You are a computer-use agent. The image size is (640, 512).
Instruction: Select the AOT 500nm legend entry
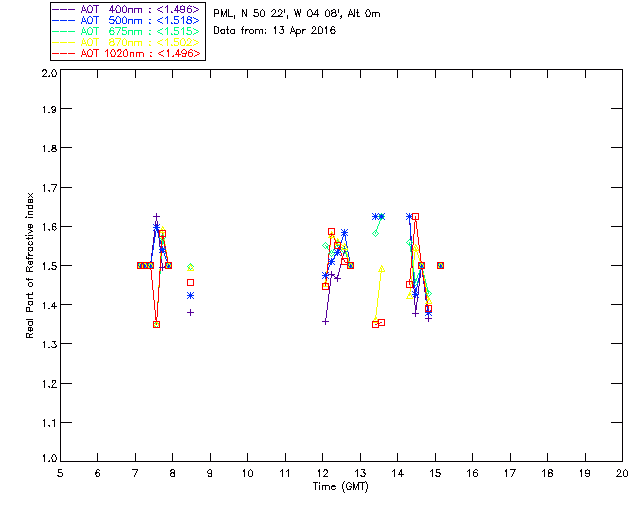(128, 20)
